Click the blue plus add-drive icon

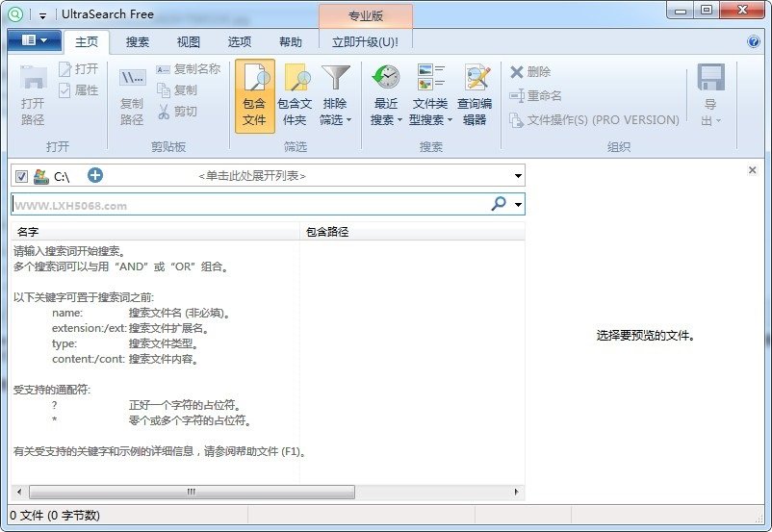point(95,175)
